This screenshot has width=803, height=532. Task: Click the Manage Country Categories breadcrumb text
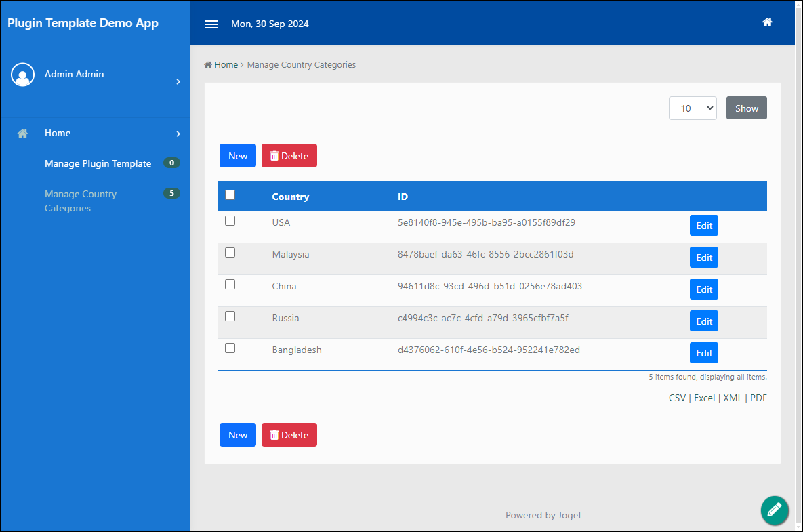(x=301, y=65)
